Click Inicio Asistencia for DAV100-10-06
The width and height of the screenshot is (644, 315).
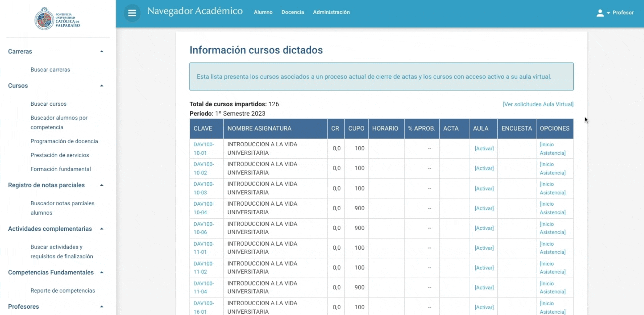click(x=552, y=228)
